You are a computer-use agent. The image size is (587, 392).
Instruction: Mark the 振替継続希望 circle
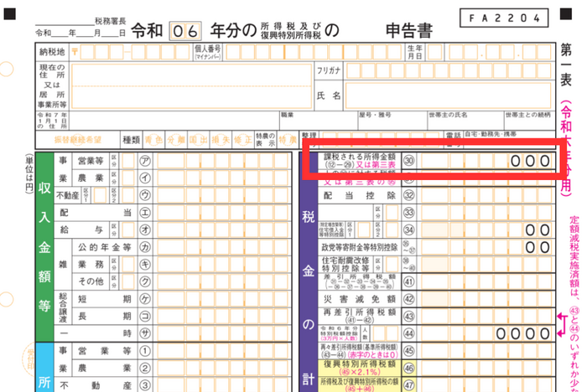click(78, 140)
